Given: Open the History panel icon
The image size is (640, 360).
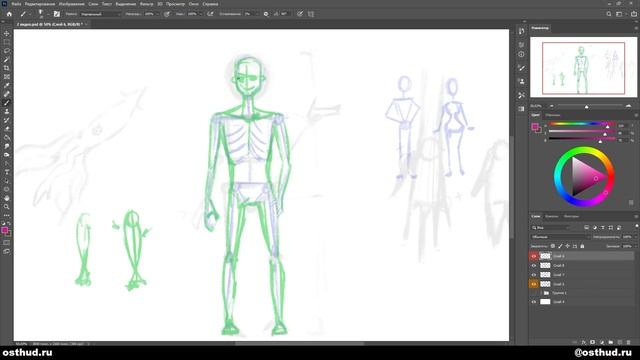Looking at the screenshot, I should pyautogui.click(x=521, y=31).
